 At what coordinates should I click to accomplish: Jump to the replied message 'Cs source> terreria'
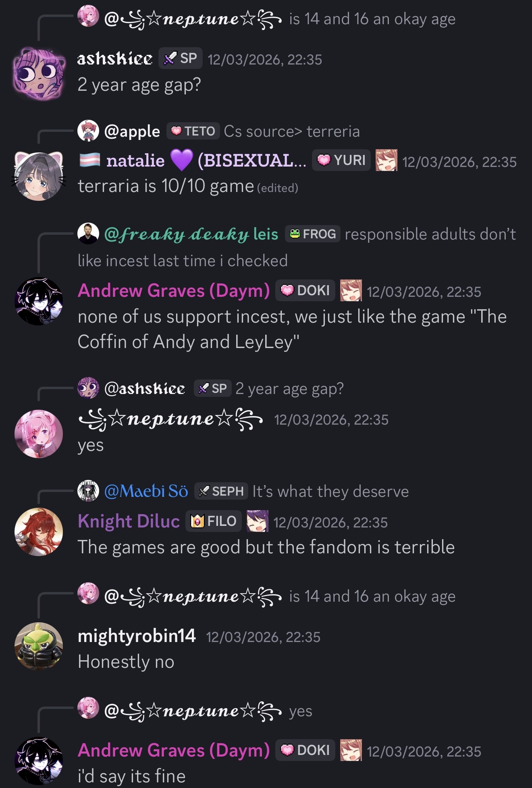(x=292, y=131)
